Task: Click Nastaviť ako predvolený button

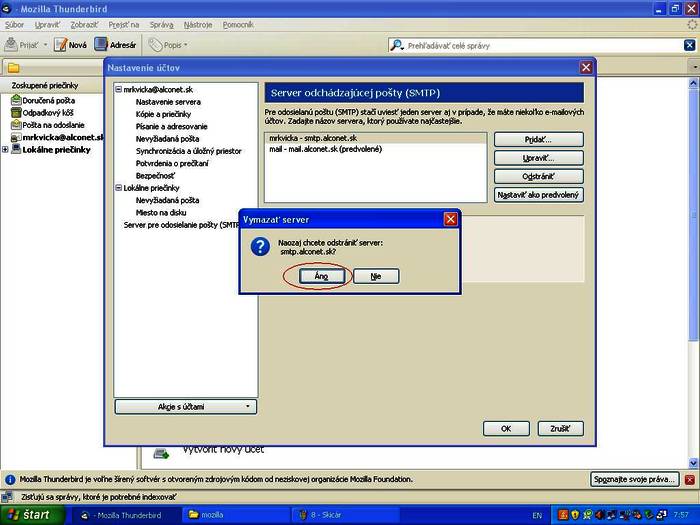Action: tap(538, 195)
